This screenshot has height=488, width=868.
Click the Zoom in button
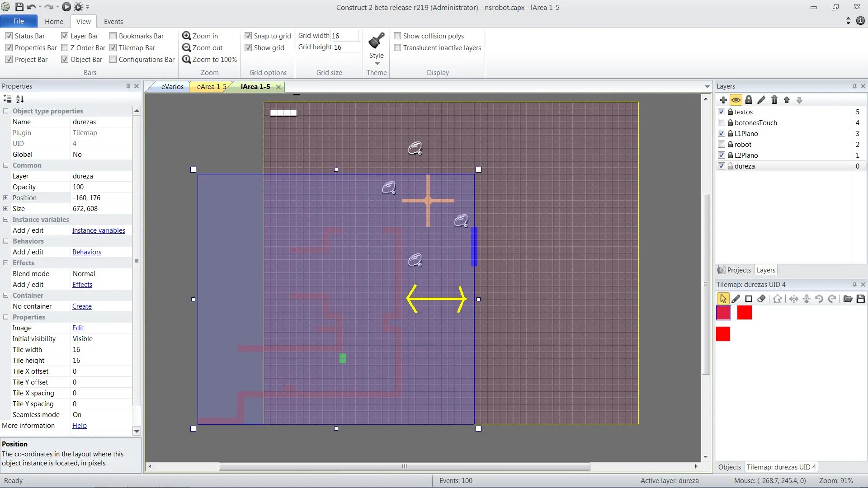tap(200, 36)
